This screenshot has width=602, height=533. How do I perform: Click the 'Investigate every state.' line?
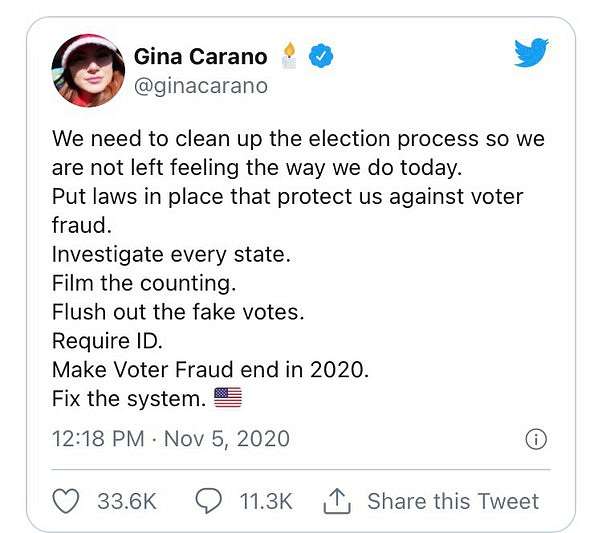[171, 254]
